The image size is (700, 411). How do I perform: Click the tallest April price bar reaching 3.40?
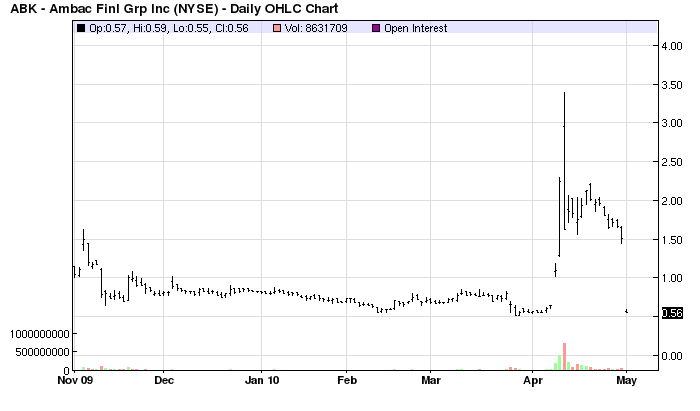pos(564,161)
